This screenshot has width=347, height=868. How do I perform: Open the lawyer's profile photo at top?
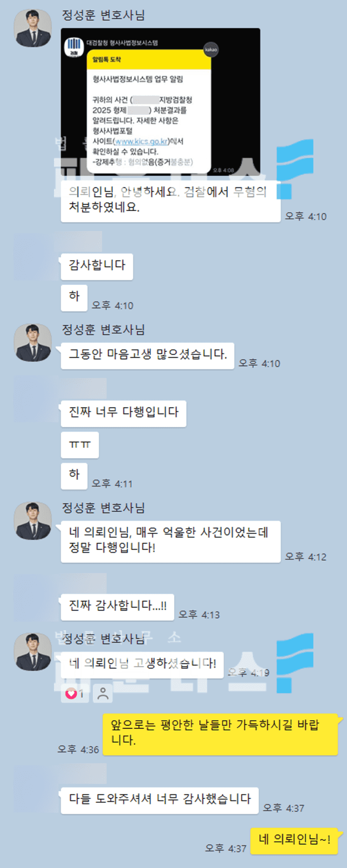click(33, 28)
